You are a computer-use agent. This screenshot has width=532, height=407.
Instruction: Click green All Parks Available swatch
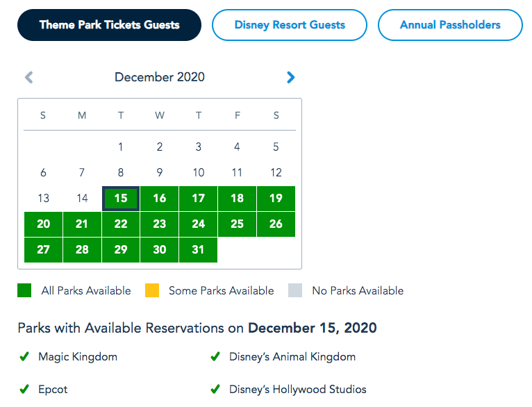[25, 291]
